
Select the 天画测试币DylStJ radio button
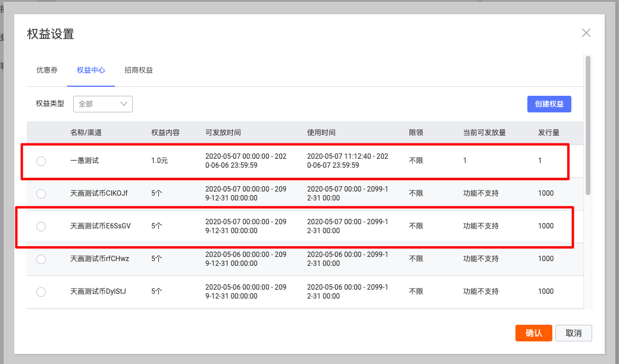click(x=41, y=292)
